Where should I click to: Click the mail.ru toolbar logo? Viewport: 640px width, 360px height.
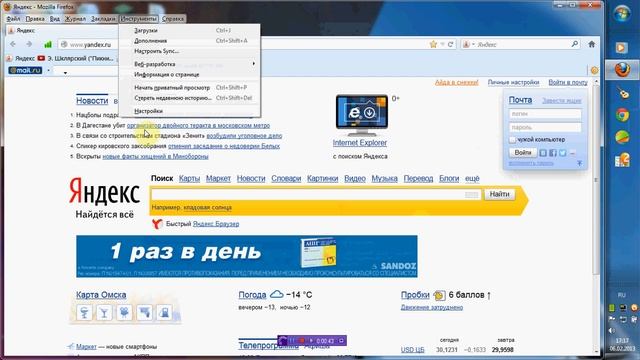(x=26, y=70)
